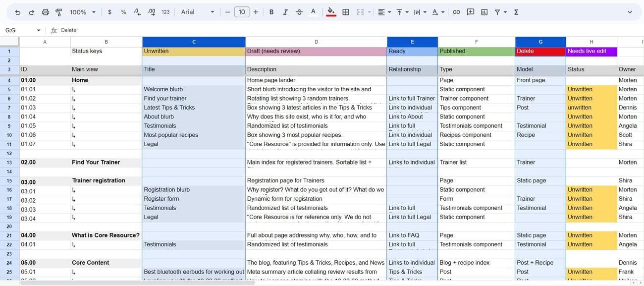Select the Paint format tool
The height and width of the screenshot is (286, 644).
pos(59,12)
